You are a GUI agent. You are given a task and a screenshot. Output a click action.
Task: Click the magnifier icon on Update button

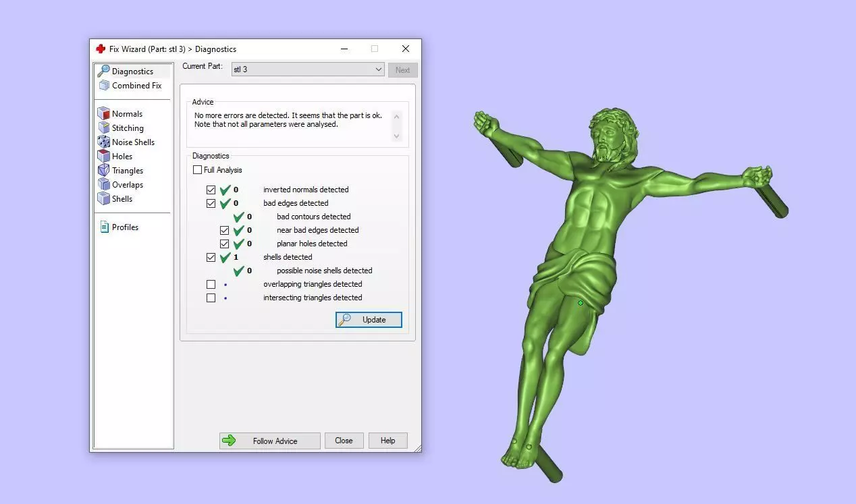pos(344,320)
